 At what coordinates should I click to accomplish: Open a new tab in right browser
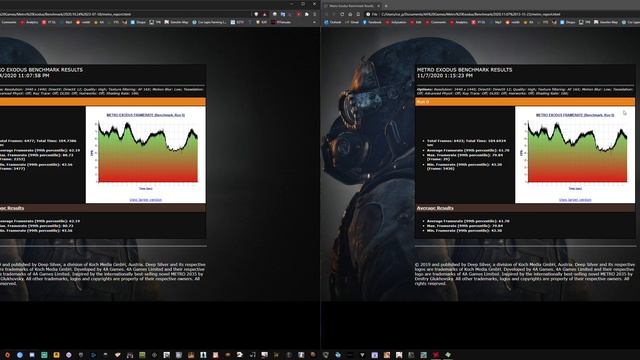386,6
